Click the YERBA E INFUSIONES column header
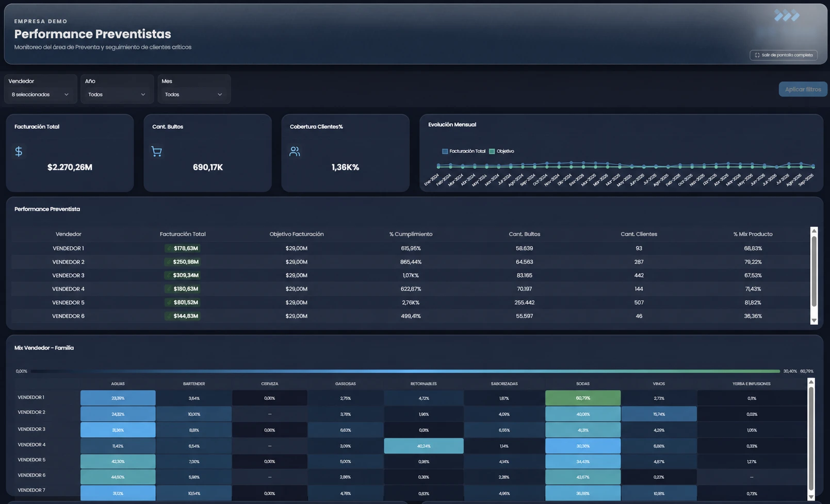This screenshot has height=504, width=830. 752,384
